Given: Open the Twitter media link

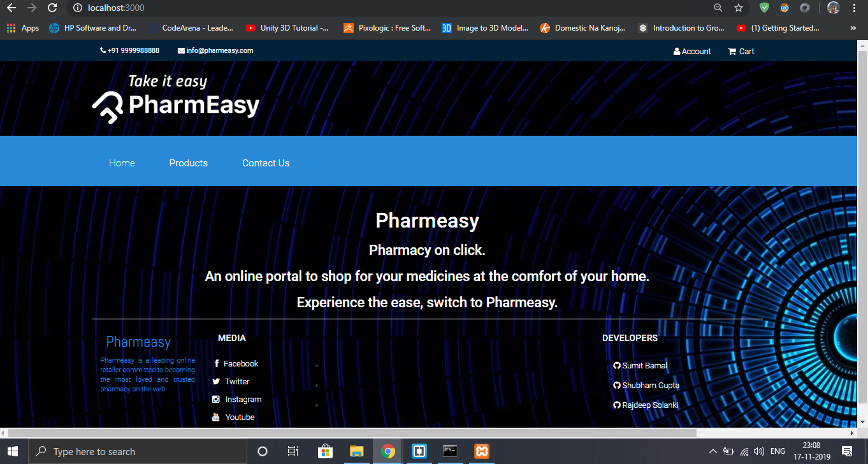Looking at the screenshot, I should (236, 381).
